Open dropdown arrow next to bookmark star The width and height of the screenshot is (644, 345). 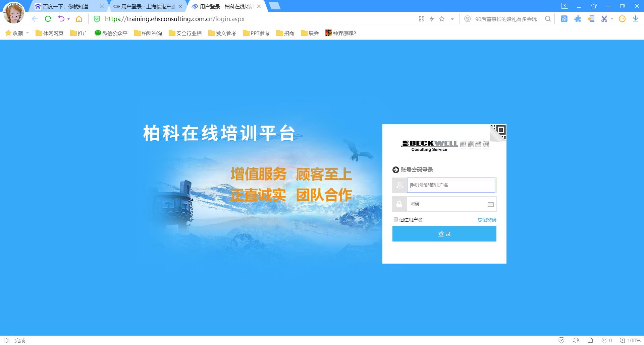point(452,19)
